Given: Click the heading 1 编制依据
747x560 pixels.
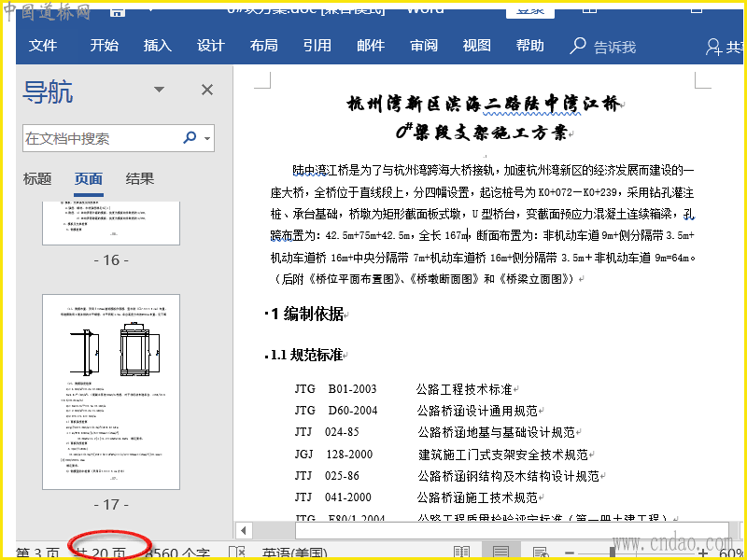Looking at the screenshot, I should pyautogui.click(x=307, y=314).
